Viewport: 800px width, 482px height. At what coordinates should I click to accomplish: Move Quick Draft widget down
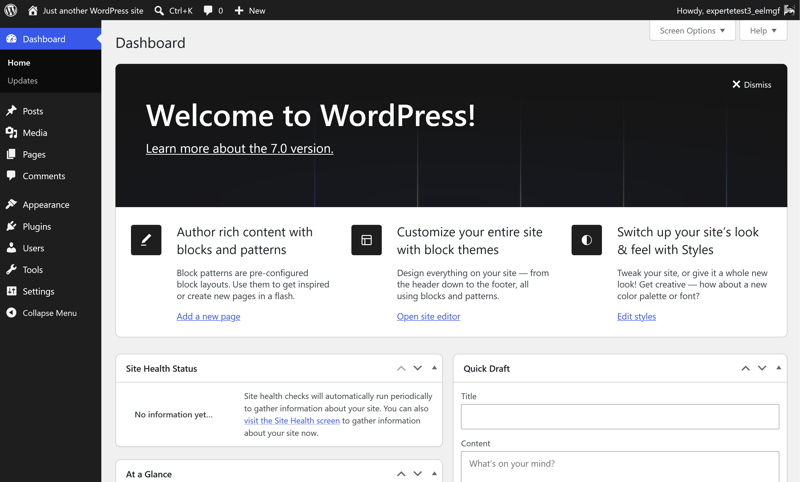762,368
